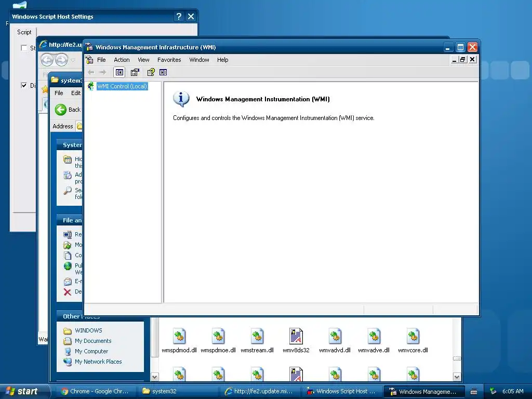Open the Favorites menu
The height and width of the screenshot is (399, 532).
[x=169, y=60]
